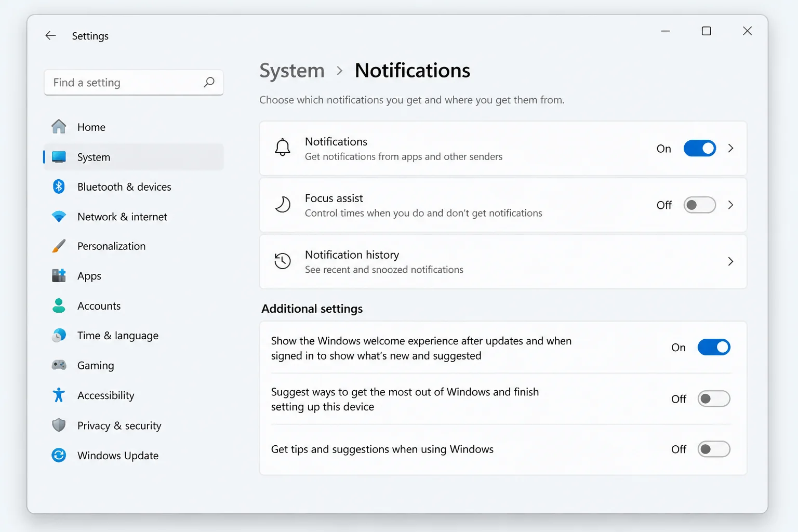Open Personalization settings
The image size is (798, 532).
[134, 246]
